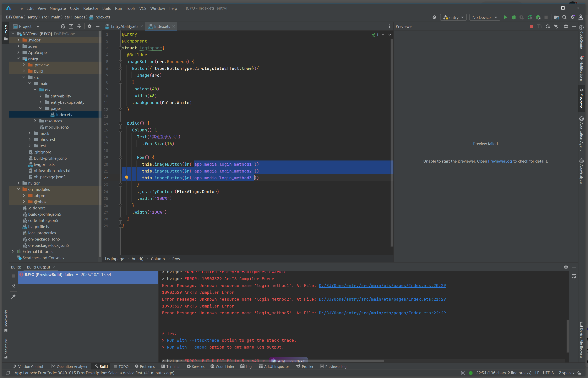Screen dimensions: 588x378
Task: Click the green Run entry button
Action: [x=505, y=17]
